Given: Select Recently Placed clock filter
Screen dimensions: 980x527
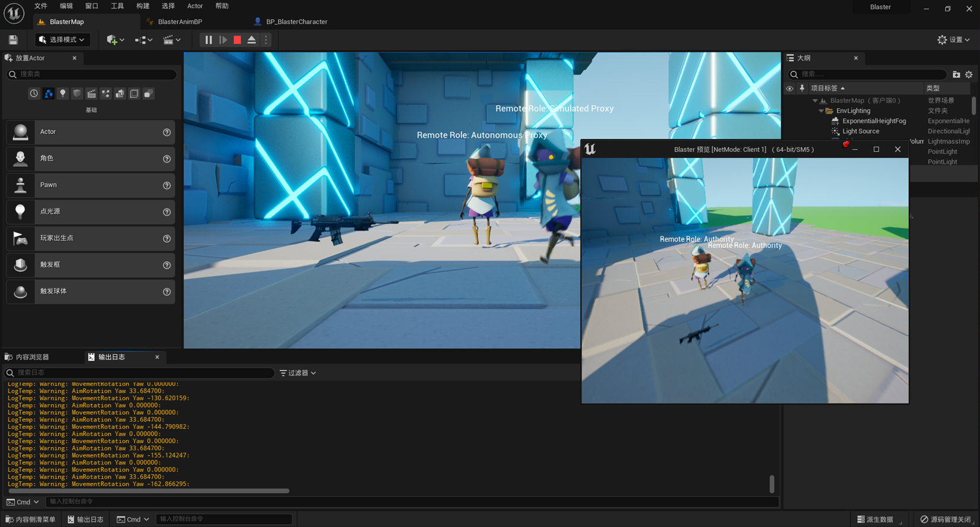Looking at the screenshot, I should pos(34,94).
